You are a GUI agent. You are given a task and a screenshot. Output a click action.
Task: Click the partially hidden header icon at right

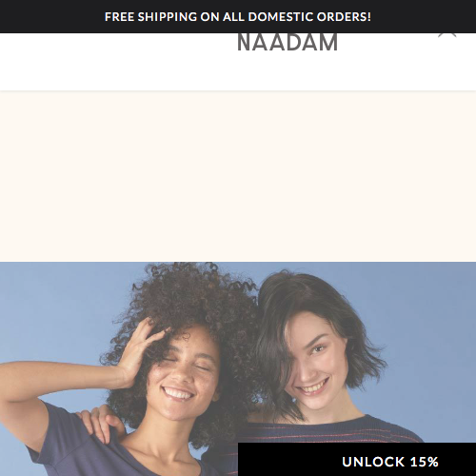click(x=447, y=35)
